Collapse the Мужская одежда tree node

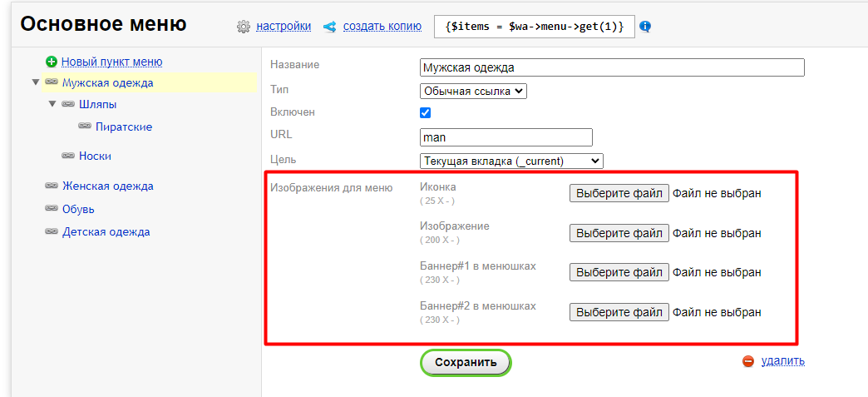coord(36,82)
